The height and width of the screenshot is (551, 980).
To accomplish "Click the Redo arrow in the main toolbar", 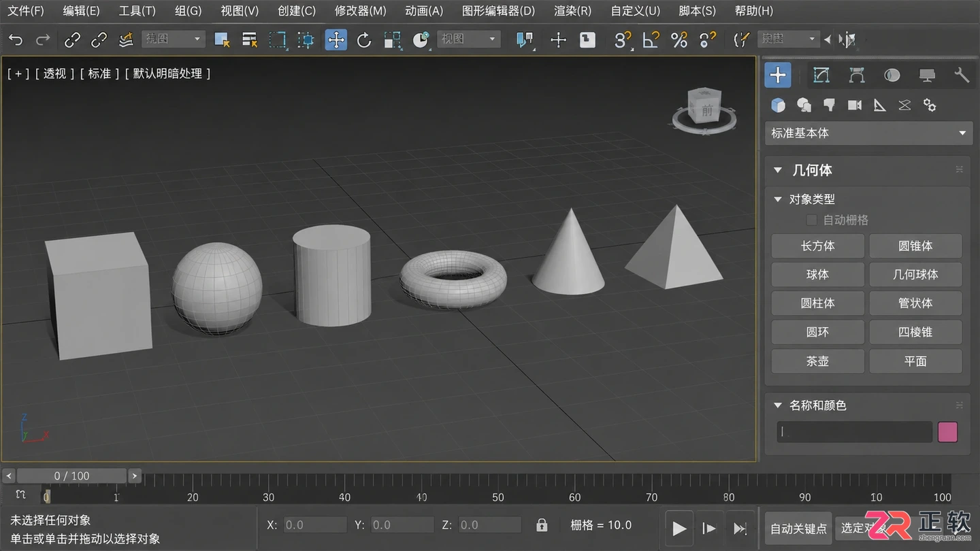I will point(43,39).
